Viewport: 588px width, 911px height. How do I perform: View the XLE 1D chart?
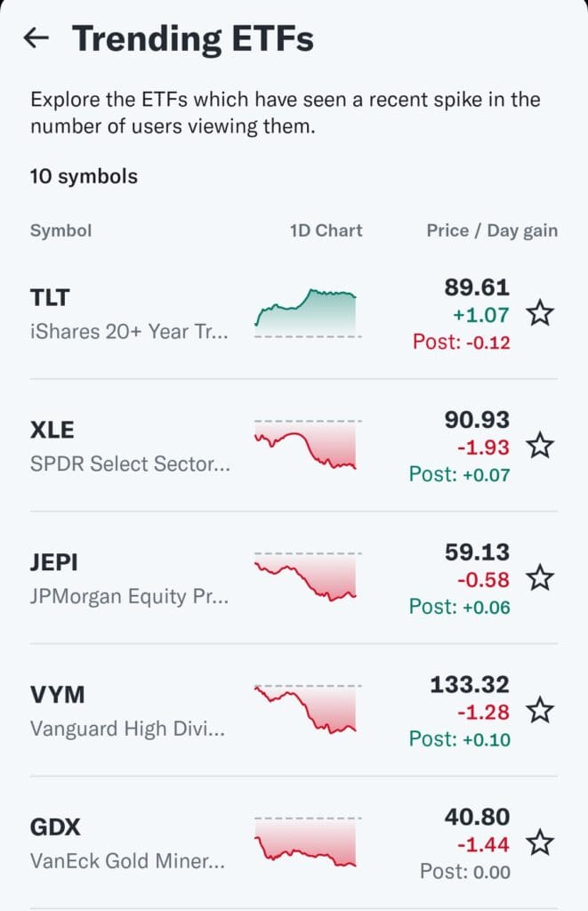coord(307,444)
